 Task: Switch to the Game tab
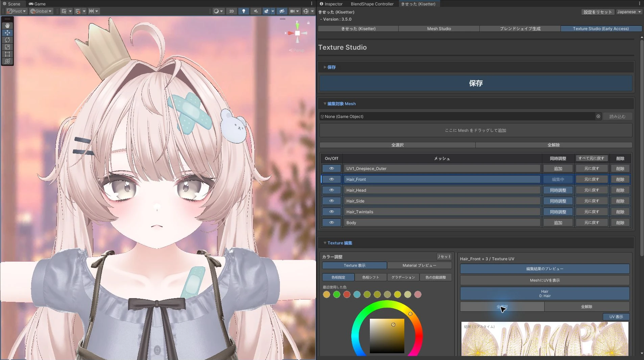(37, 4)
